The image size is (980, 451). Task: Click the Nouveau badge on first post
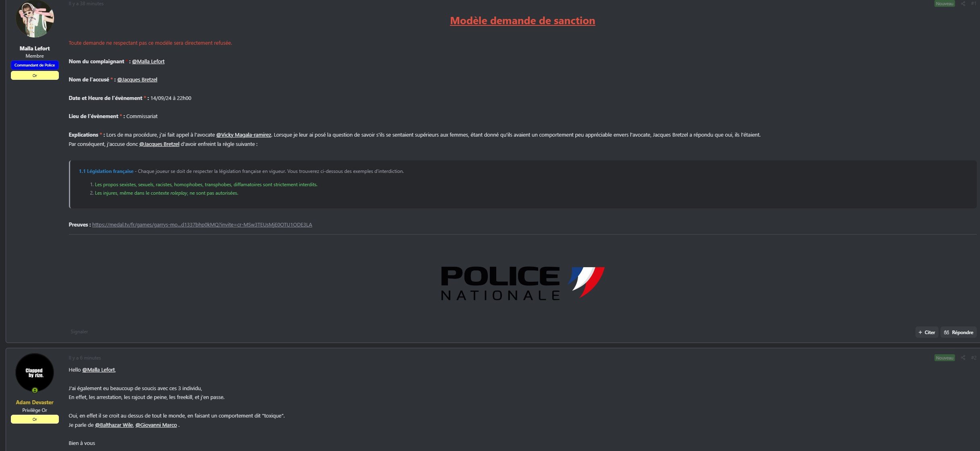tap(945, 4)
